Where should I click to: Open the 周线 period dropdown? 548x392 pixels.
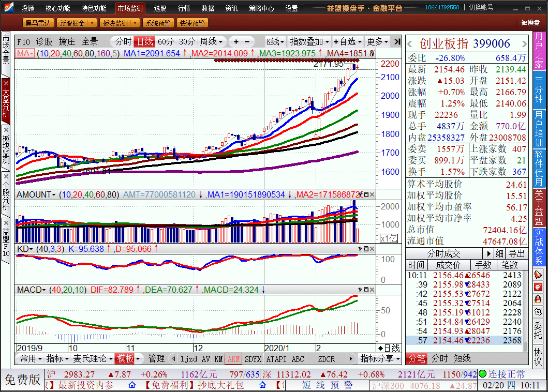coord(211,41)
